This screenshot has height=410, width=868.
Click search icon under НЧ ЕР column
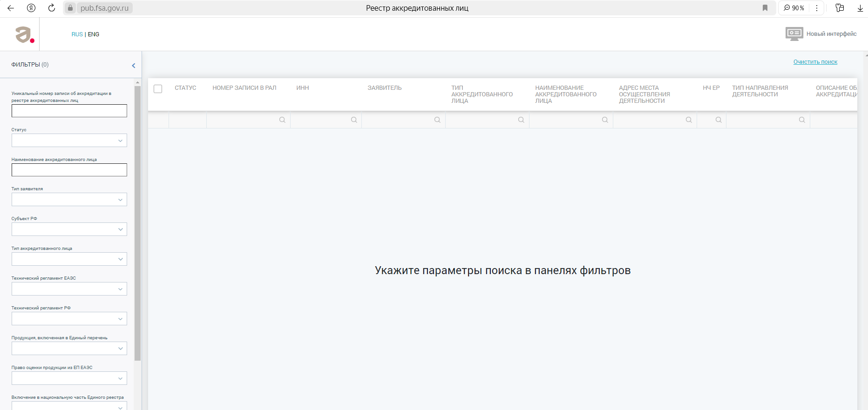719,120
